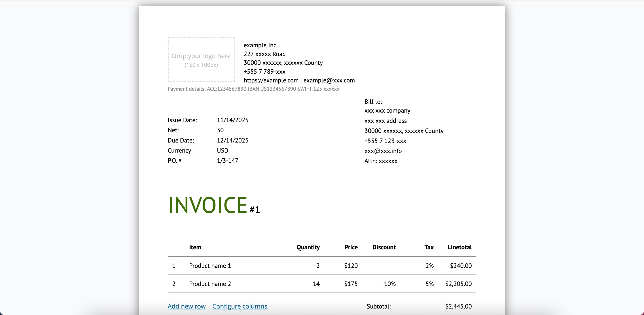
Task: Click the 'Product name 1' item cell
Action: [210, 266]
